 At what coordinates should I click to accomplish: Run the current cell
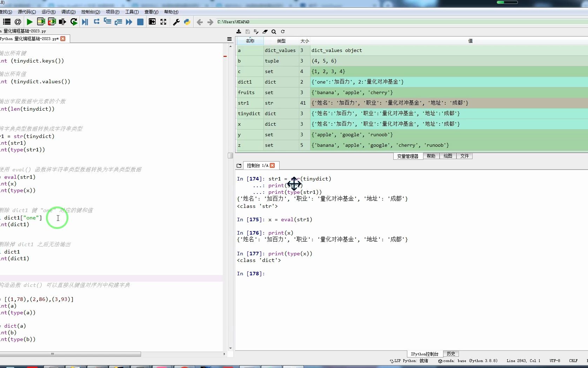coord(41,22)
